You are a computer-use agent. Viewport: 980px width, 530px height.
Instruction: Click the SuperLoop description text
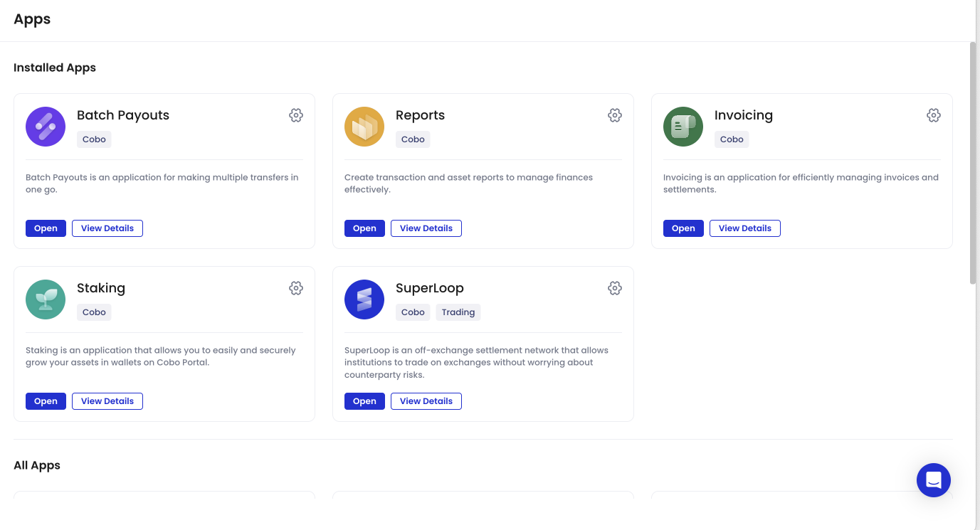(x=477, y=363)
